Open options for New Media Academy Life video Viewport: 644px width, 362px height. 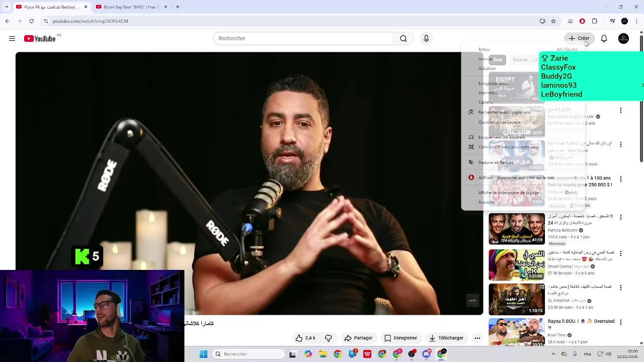[x=620, y=110]
